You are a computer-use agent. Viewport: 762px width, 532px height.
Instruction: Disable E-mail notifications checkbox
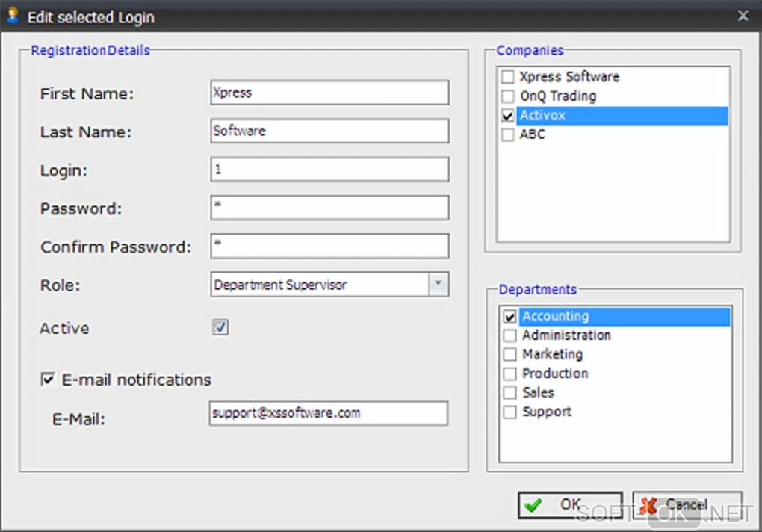pos(48,380)
